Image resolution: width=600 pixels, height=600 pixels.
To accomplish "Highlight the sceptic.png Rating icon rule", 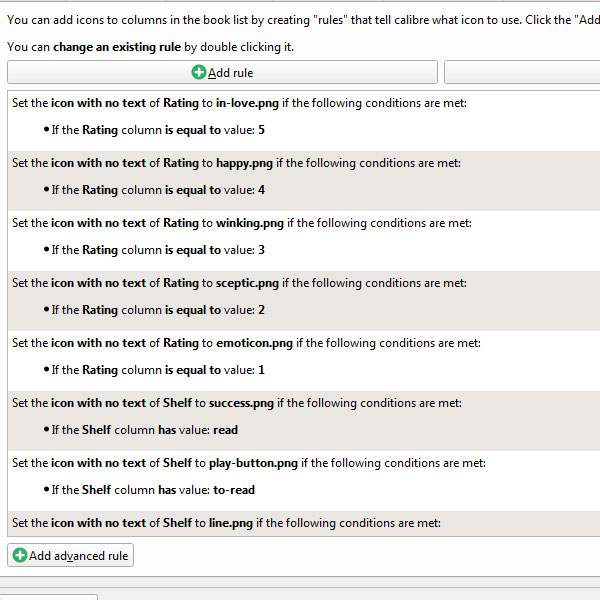I will [239, 283].
